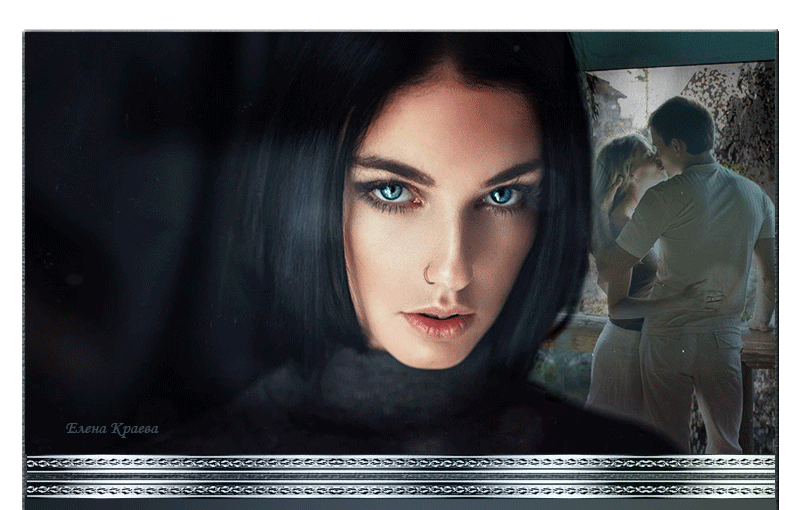Click the lower silver chain ornament strip

click(x=400, y=490)
